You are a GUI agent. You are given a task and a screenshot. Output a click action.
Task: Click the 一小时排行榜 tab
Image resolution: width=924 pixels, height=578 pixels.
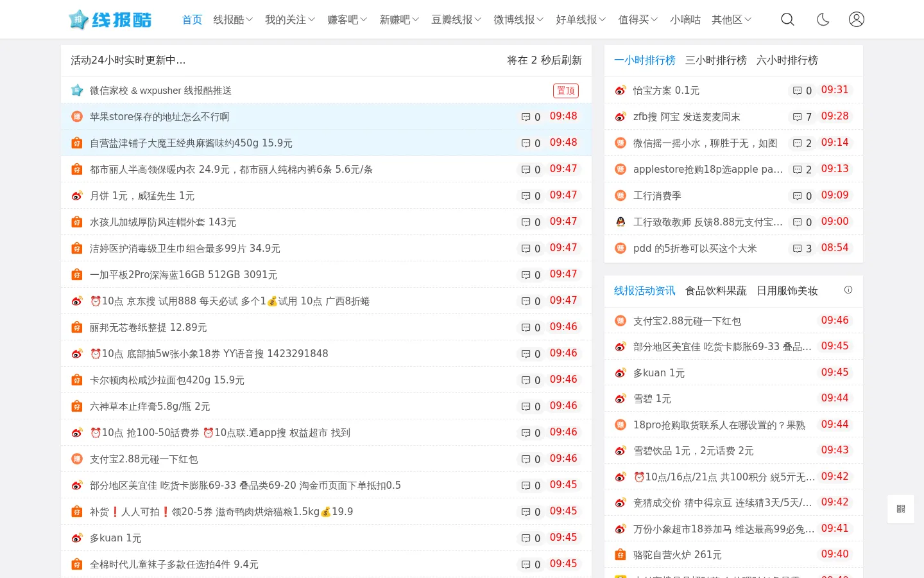pos(645,60)
